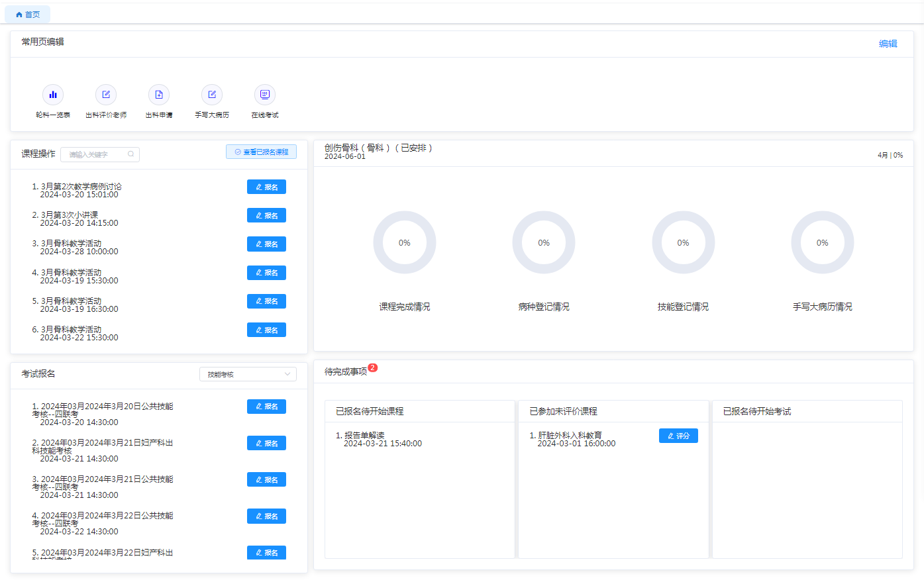Click the red badge on 待完成事项
Viewport: 924px width, 584px height.
[x=372, y=367]
